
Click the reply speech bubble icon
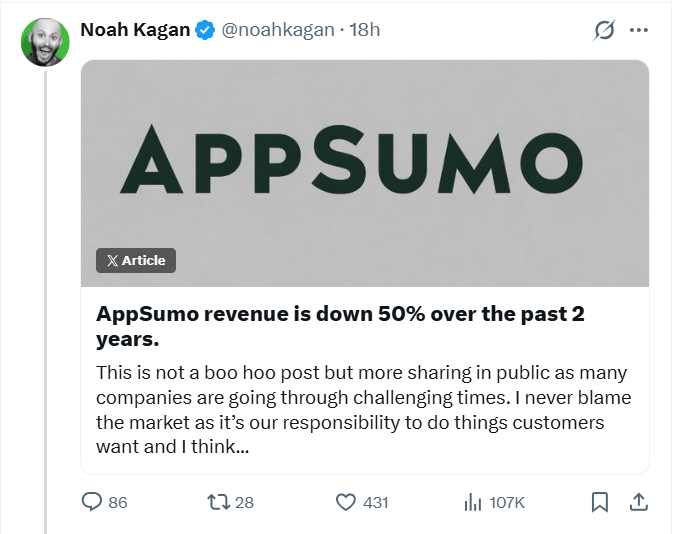[x=91, y=502]
